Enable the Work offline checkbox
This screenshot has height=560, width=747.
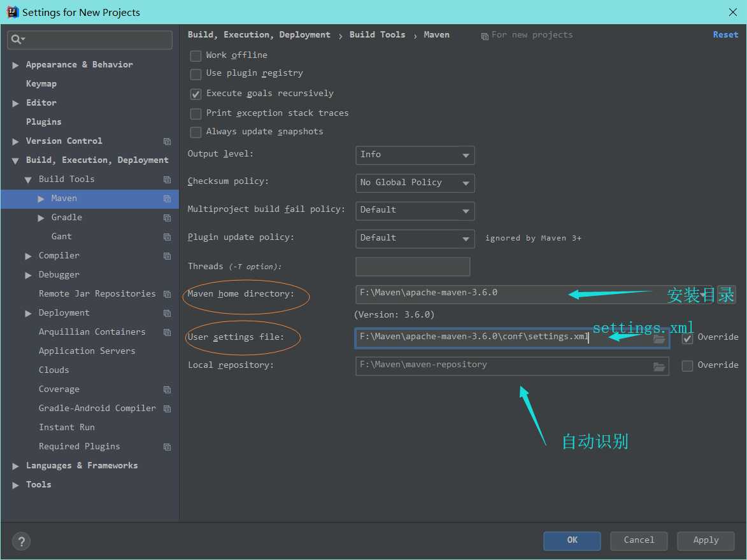click(x=196, y=56)
